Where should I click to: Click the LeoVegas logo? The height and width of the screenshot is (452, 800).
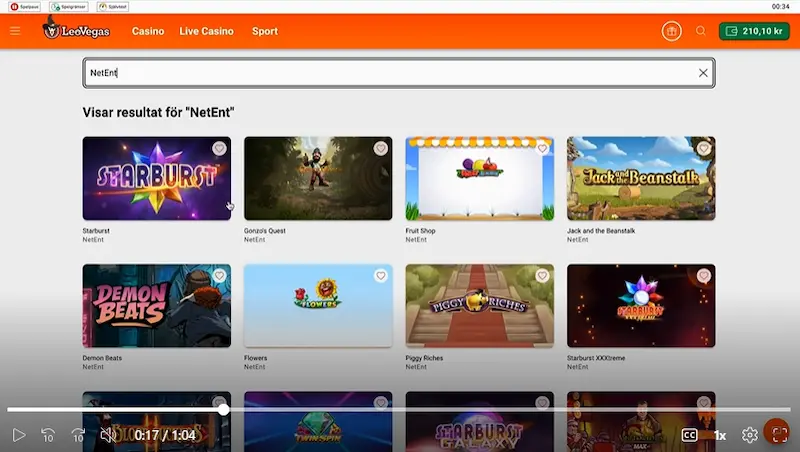tap(76, 29)
